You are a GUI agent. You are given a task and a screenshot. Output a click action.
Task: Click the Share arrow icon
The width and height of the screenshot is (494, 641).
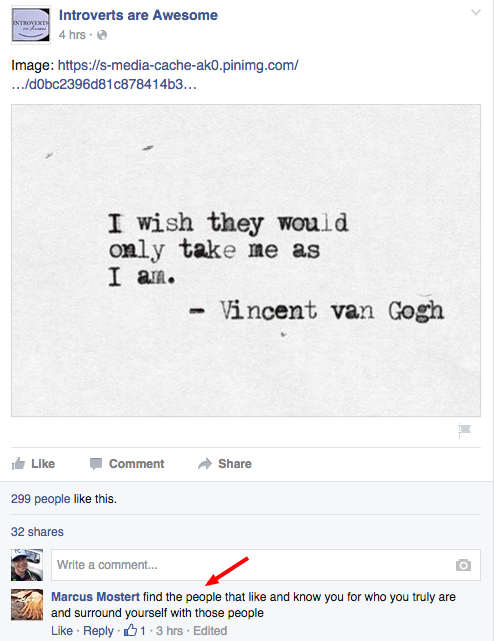[204, 464]
